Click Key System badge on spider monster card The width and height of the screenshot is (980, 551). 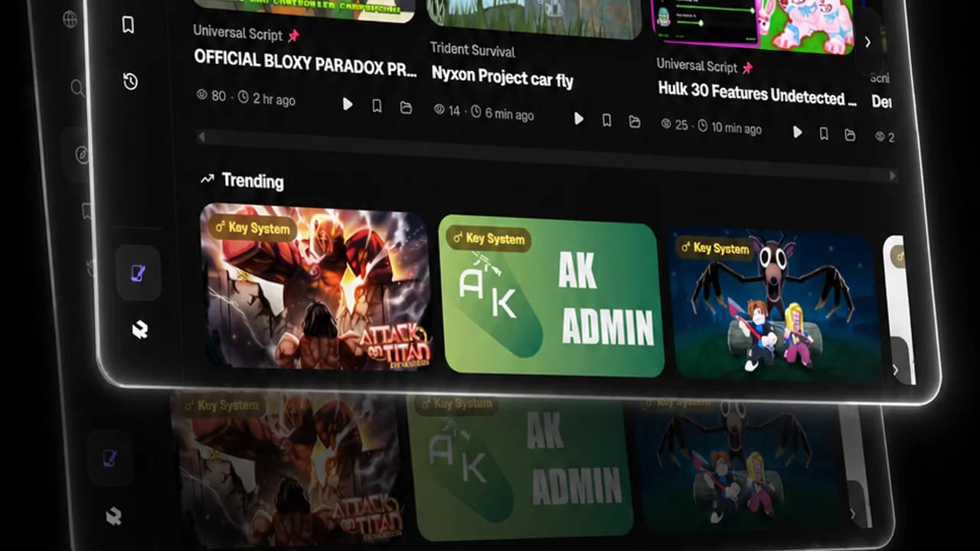[714, 248]
